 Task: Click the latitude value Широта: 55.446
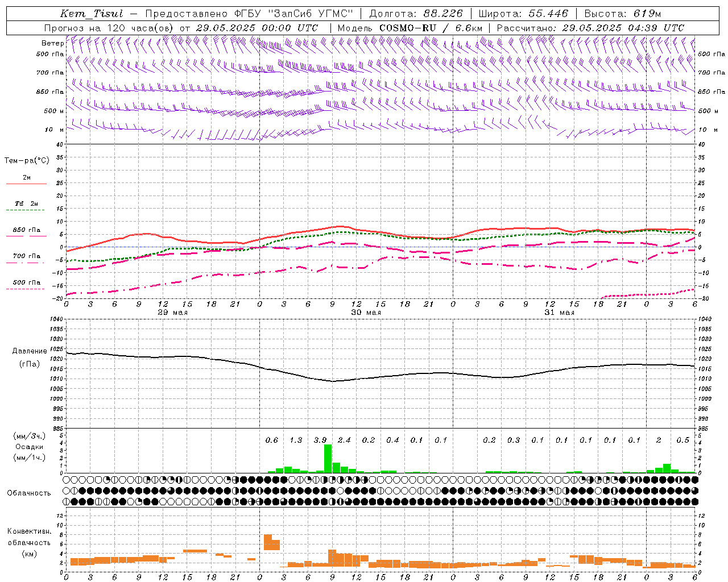point(523,14)
